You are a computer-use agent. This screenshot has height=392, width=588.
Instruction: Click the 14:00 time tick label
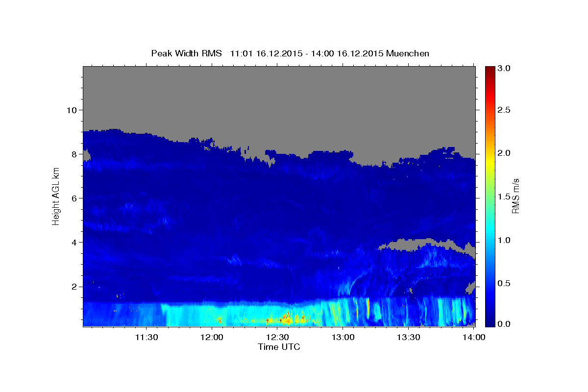[474, 337]
